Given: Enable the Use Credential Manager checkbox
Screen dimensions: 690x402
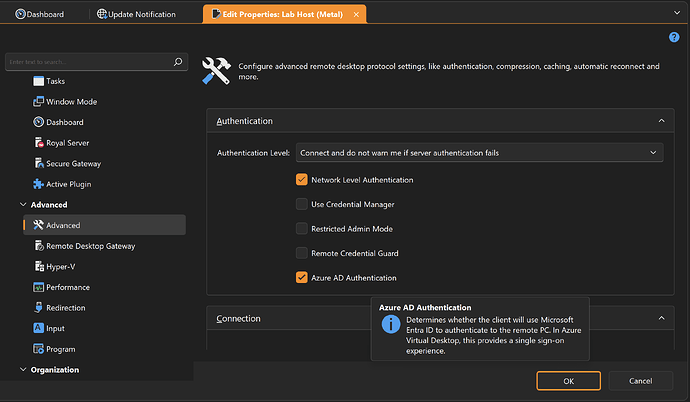Looking at the screenshot, I should (302, 204).
